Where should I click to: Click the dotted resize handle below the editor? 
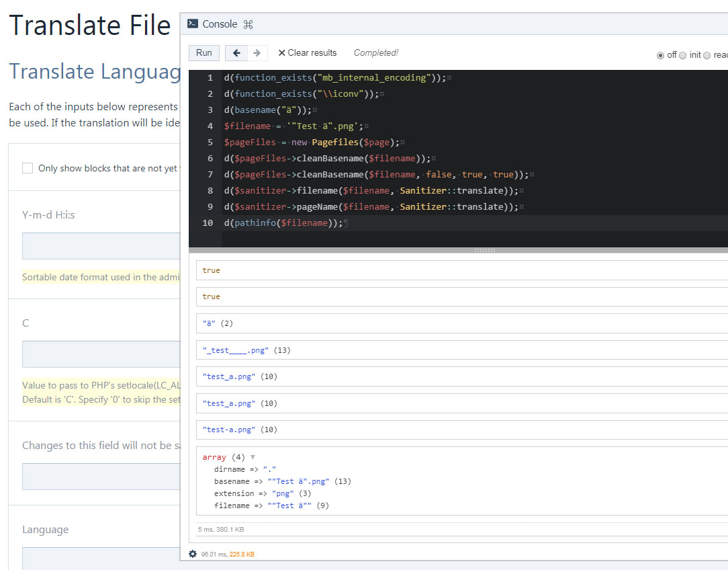(486, 249)
